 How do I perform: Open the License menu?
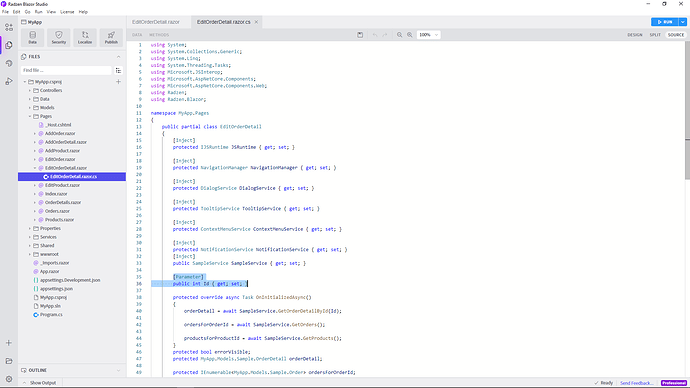pyautogui.click(x=67, y=12)
